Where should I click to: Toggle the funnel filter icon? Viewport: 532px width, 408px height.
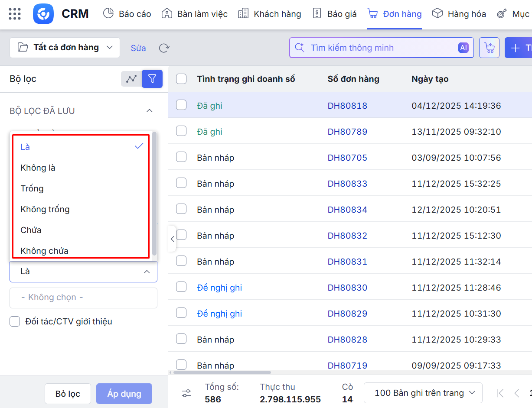(x=152, y=79)
